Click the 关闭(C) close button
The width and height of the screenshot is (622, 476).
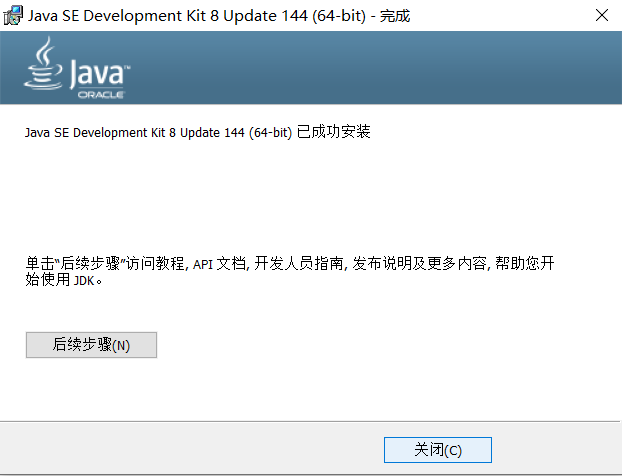tap(438, 450)
